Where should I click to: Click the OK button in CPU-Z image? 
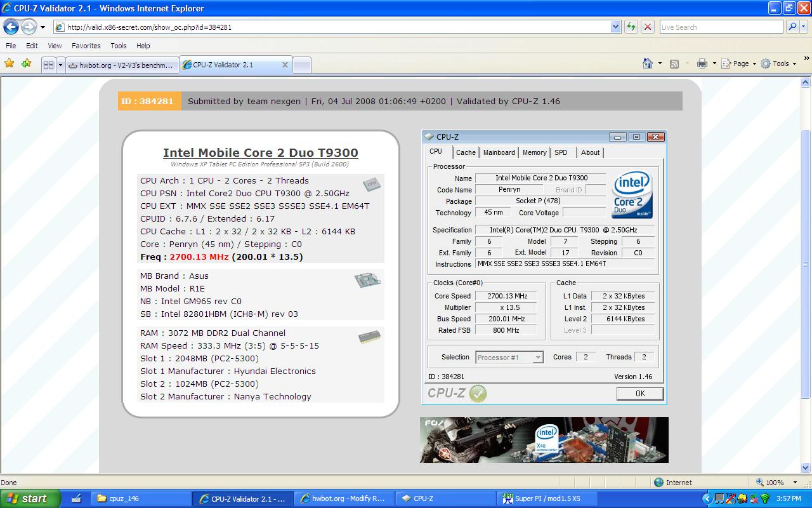point(640,394)
